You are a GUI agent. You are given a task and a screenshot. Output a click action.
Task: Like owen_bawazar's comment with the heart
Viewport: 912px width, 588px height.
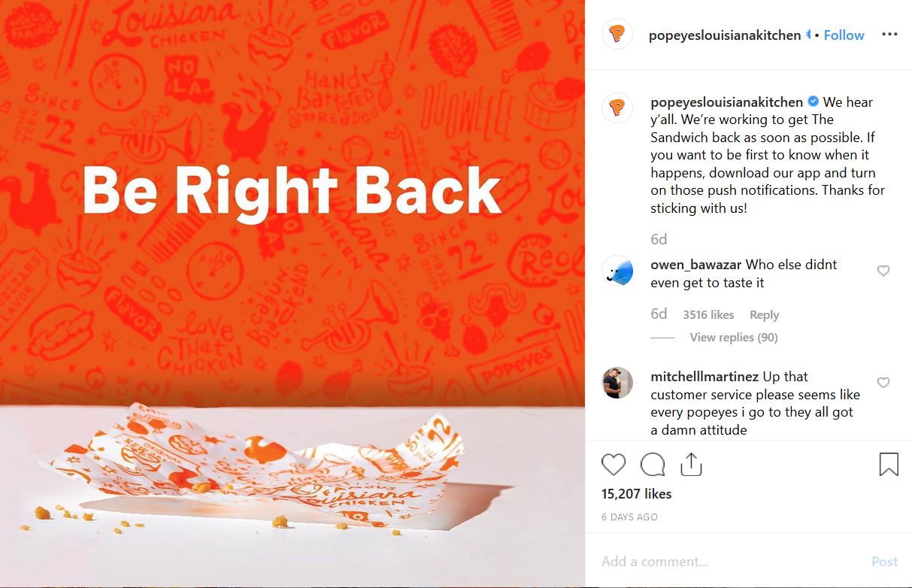pyautogui.click(x=883, y=271)
